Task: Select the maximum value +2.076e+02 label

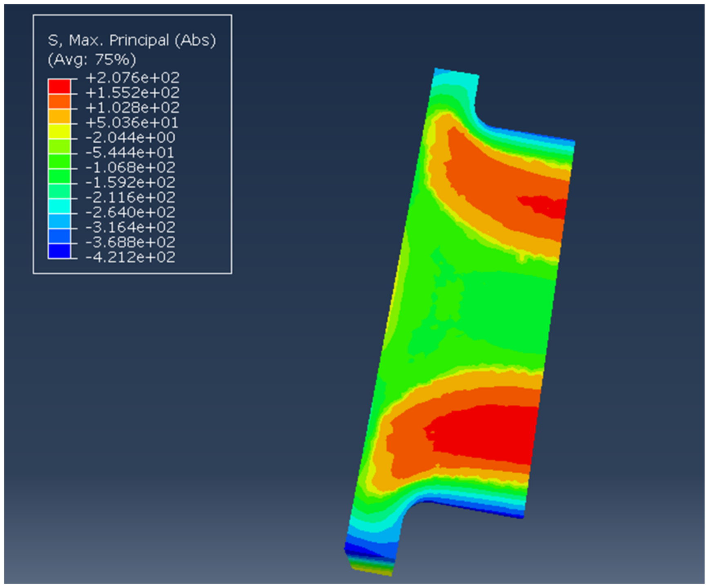Action: point(132,78)
